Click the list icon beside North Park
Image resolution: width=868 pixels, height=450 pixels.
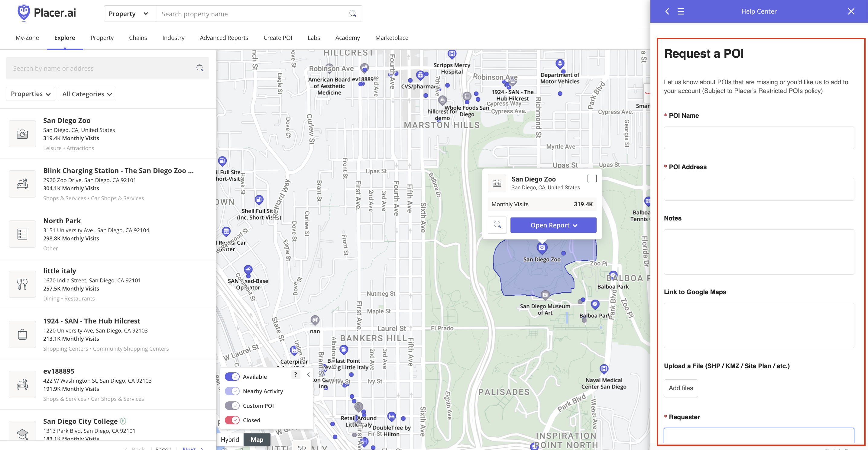[22, 234]
